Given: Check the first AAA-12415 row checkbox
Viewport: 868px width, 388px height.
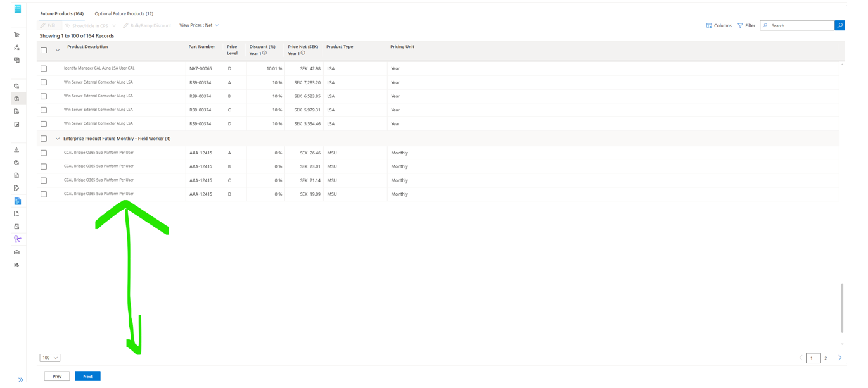Looking at the screenshot, I should [43, 153].
